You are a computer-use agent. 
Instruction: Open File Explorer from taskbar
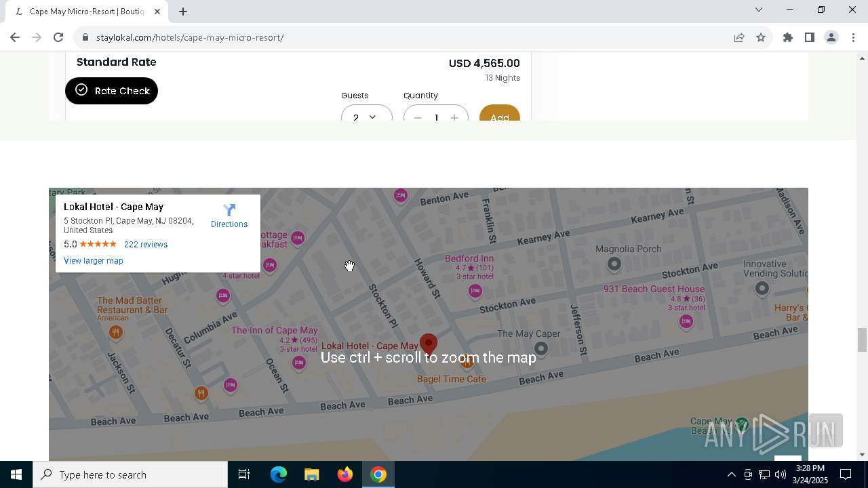click(311, 474)
